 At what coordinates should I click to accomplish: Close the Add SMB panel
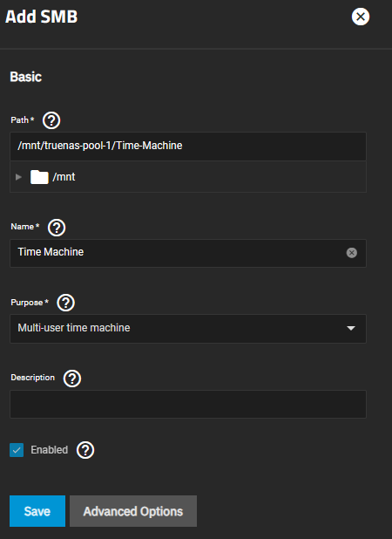(361, 17)
